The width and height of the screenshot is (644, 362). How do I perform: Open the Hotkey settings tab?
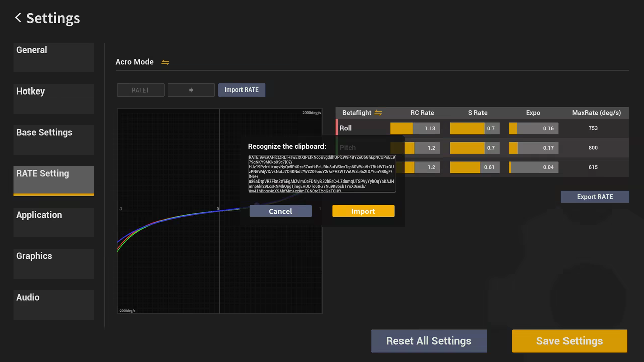pyautogui.click(x=53, y=99)
